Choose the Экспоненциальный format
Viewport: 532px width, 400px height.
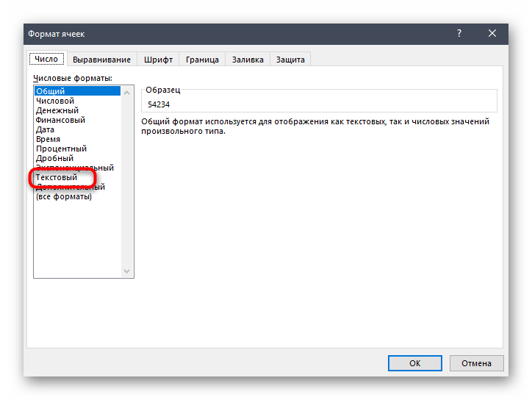[x=77, y=168]
